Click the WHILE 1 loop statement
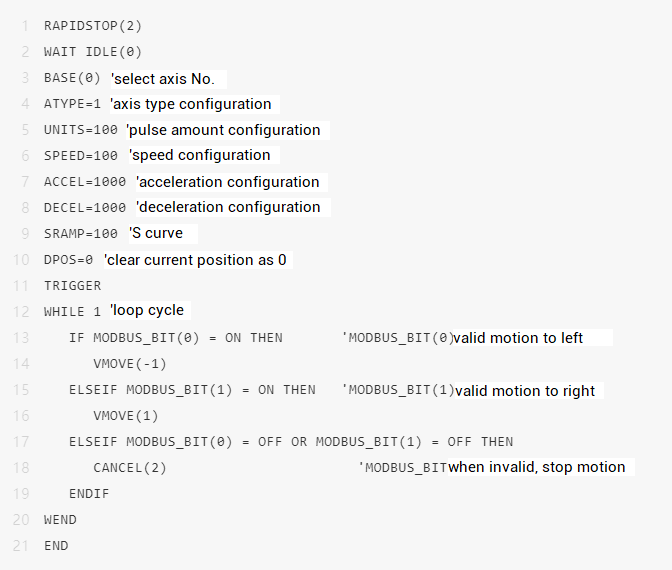Viewport: 672px width, 570px height. pos(72,312)
